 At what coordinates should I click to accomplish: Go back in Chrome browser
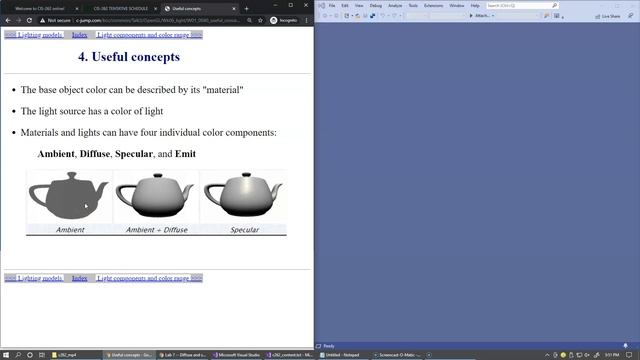point(8,20)
